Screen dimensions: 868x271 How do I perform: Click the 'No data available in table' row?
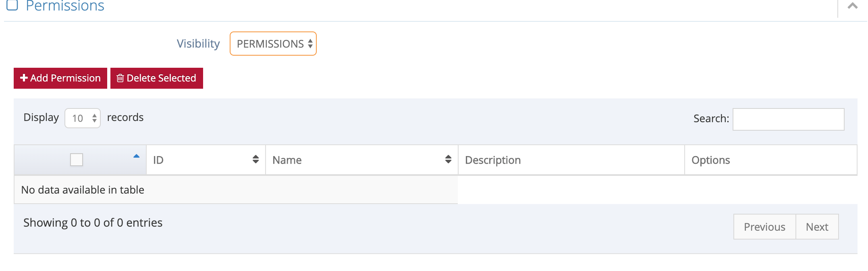[83, 190]
